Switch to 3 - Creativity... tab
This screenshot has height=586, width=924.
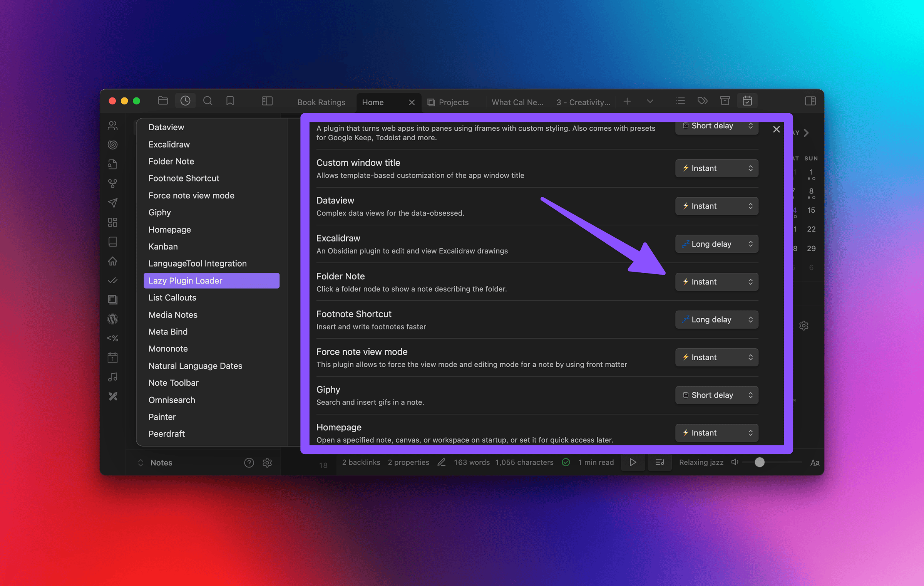[x=583, y=102]
